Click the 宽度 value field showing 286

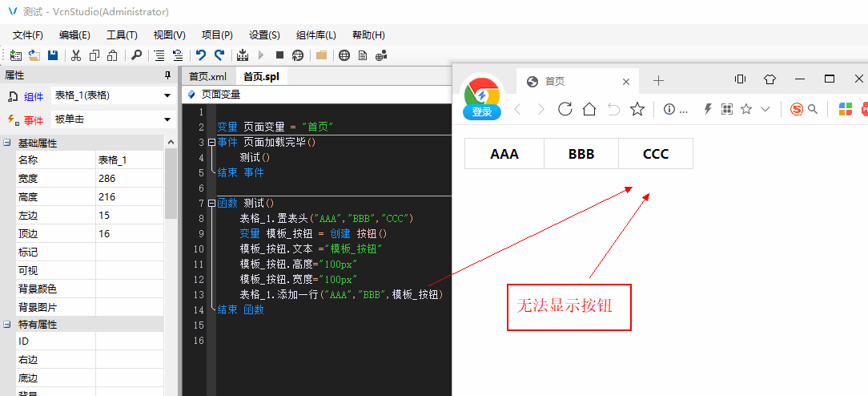pyautogui.click(x=129, y=178)
